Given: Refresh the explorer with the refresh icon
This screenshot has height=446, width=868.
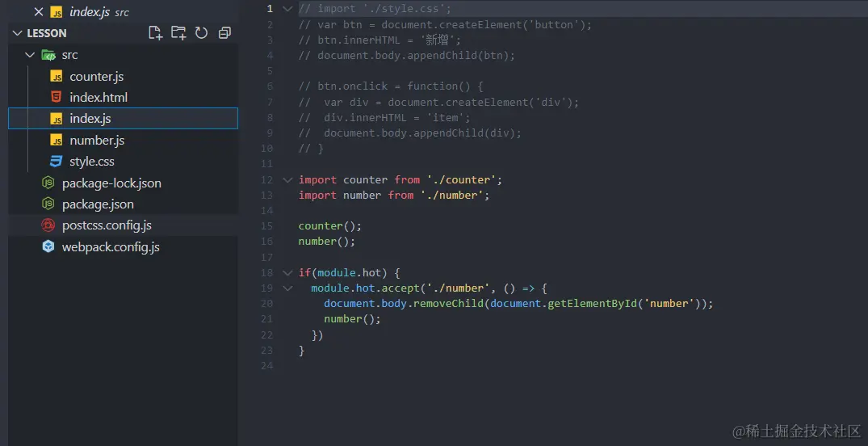Looking at the screenshot, I should [x=202, y=32].
